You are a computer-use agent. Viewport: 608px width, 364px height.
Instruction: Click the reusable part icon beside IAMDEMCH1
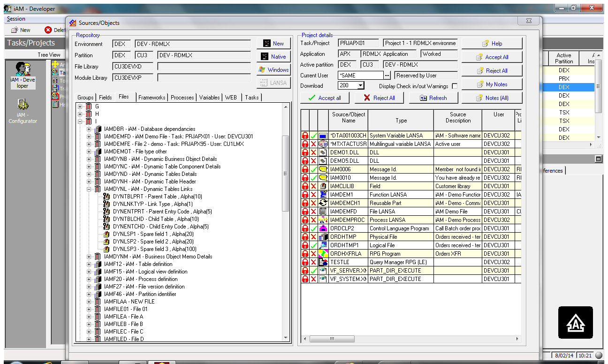(323, 203)
